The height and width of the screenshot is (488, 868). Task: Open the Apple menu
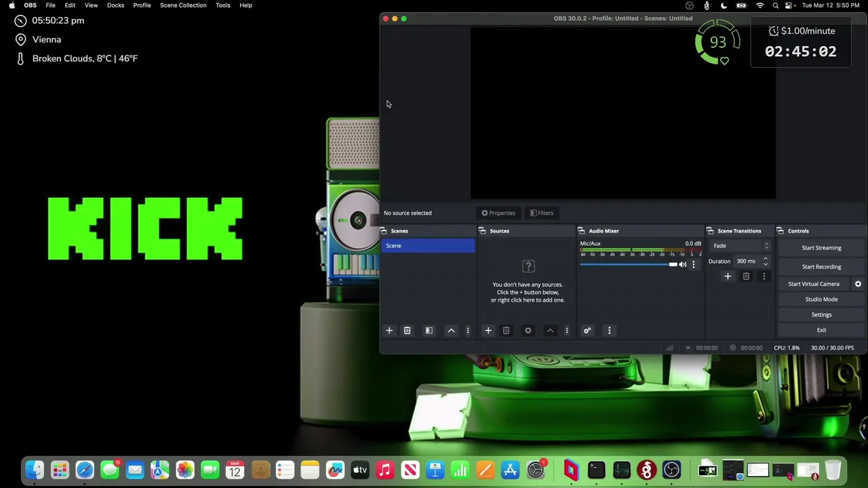pos(12,5)
